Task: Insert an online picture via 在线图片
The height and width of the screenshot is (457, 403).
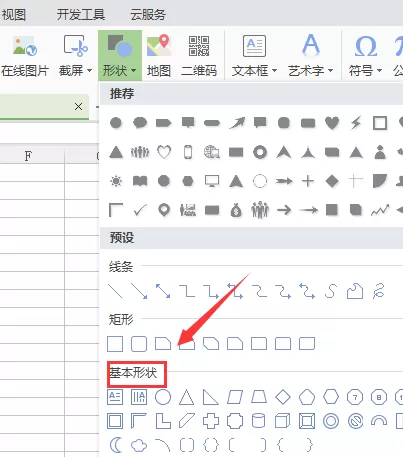Action: point(25,56)
